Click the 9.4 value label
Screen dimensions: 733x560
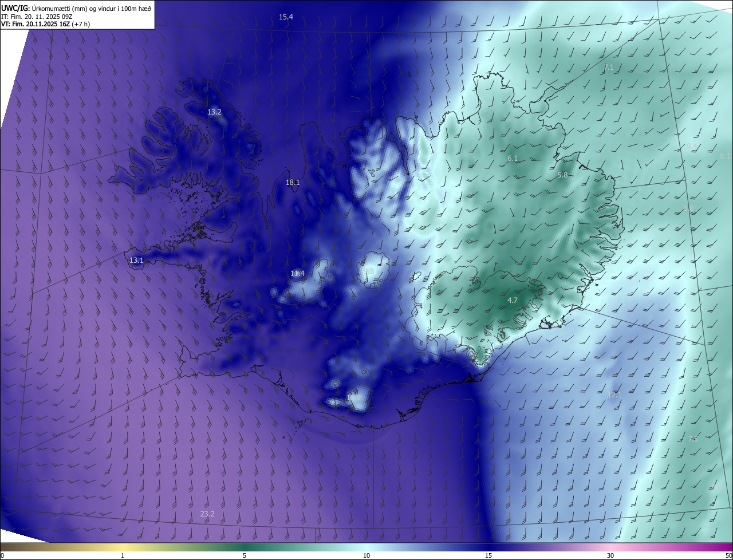(x=692, y=147)
